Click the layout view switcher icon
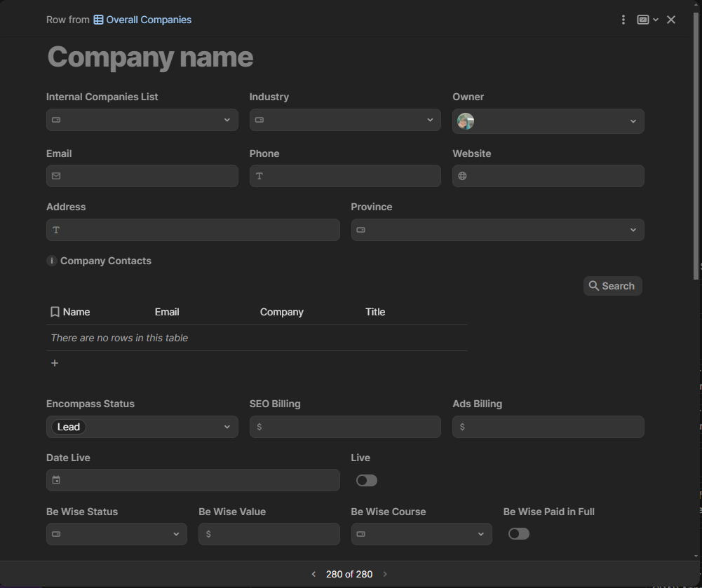 click(x=643, y=20)
